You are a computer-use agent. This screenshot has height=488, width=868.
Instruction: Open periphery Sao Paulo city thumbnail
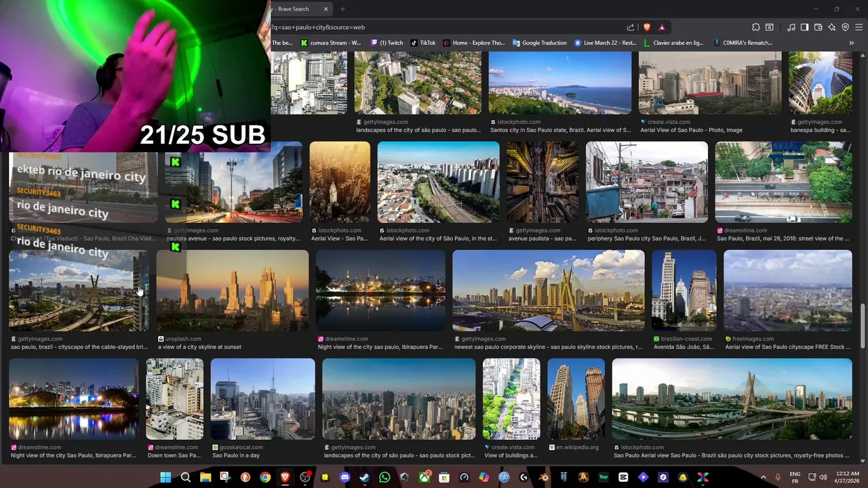[x=646, y=182]
